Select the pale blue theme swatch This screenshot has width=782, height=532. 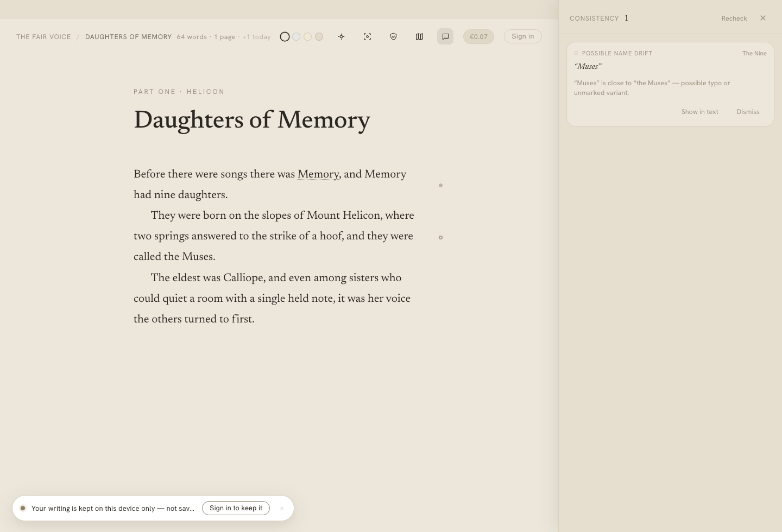tap(297, 36)
